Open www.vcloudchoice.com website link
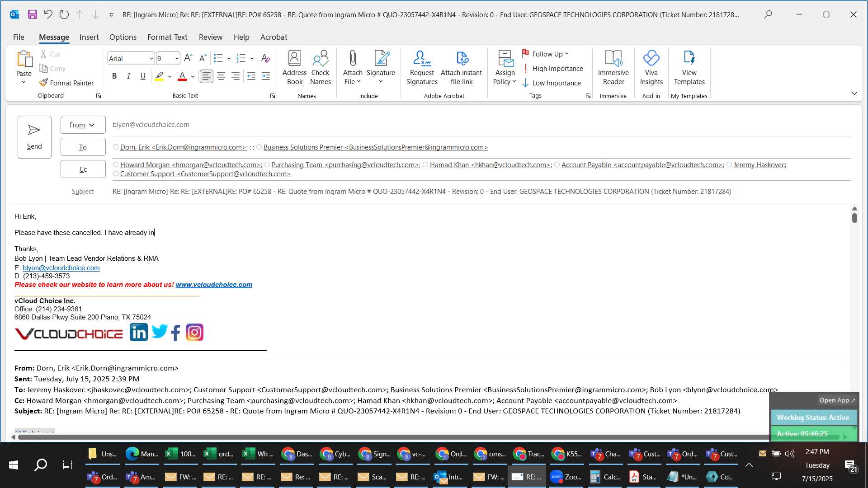Image resolution: width=868 pixels, height=488 pixels. 214,285
